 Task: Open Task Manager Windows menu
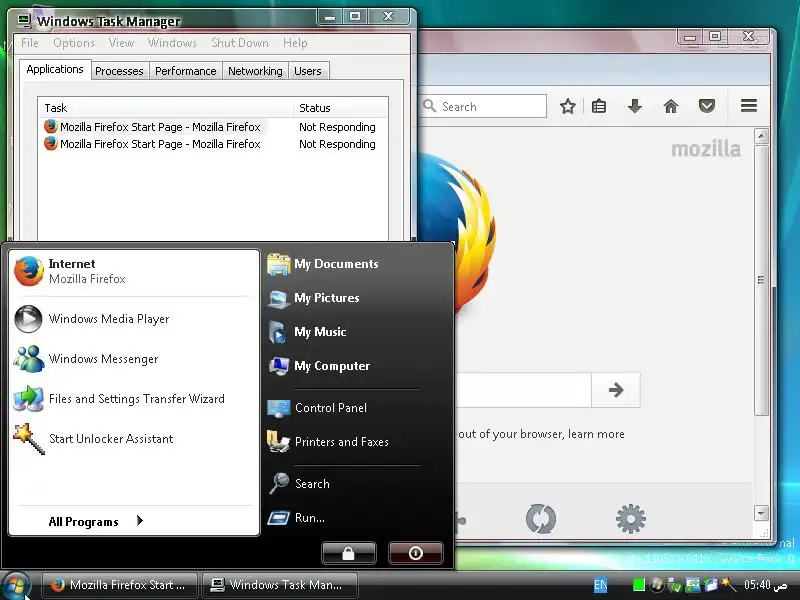click(x=172, y=43)
